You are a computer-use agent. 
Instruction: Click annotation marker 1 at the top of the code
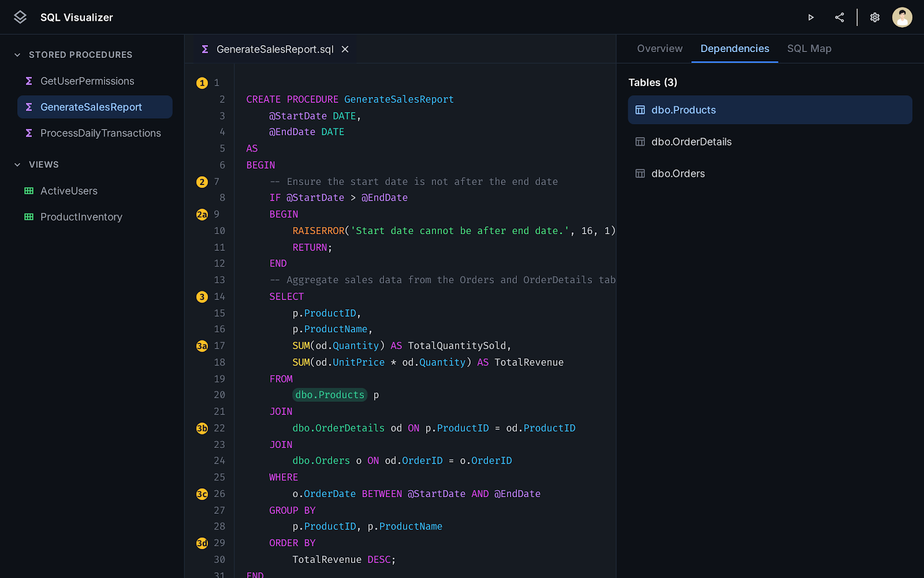pyautogui.click(x=202, y=83)
